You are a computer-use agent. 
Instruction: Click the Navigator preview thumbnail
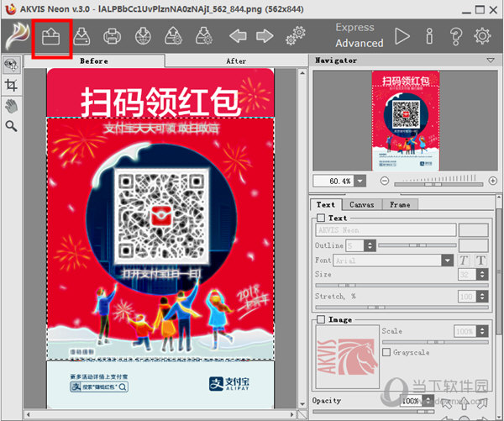(x=406, y=121)
